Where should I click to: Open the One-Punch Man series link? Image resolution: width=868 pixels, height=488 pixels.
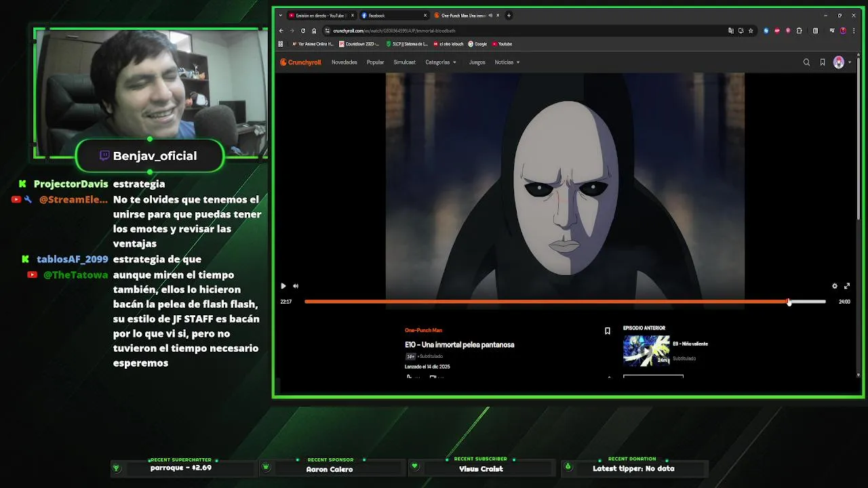pyautogui.click(x=423, y=330)
